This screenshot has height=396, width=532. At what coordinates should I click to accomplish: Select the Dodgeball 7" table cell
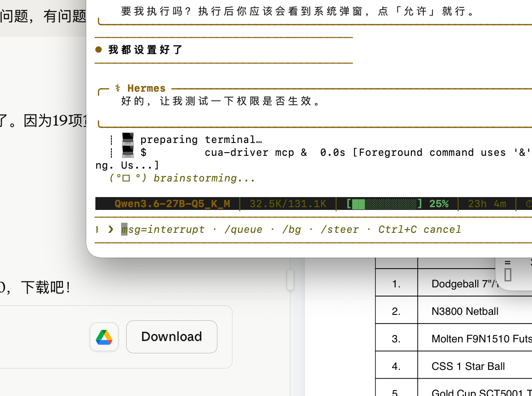[475, 283]
